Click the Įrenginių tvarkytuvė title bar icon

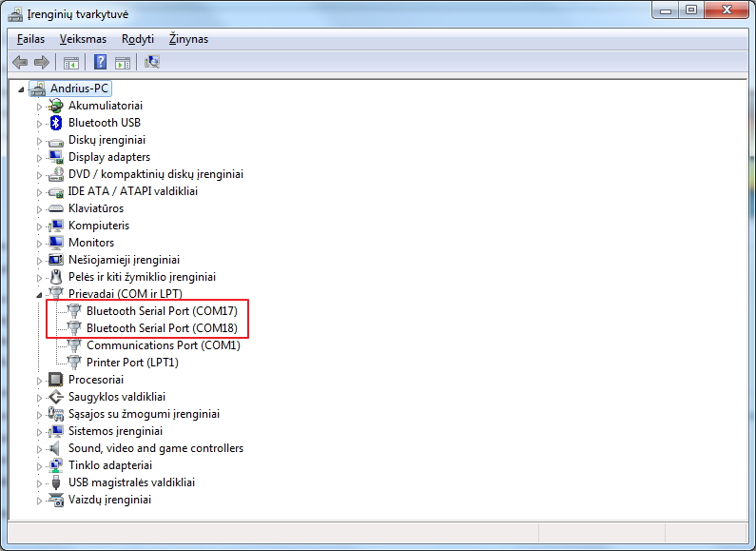15,14
